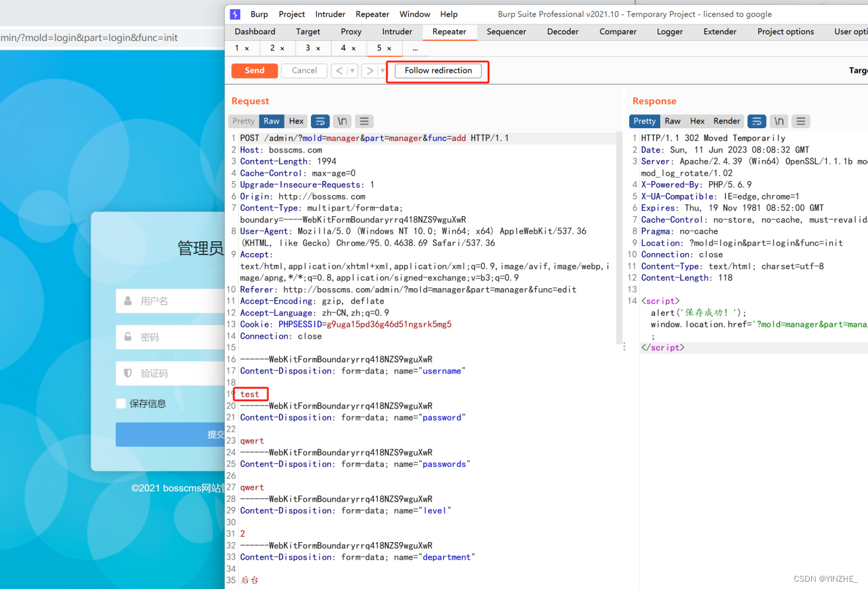The height and width of the screenshot is (589, 868).
Task: Click the Send button
Action: coord(255,71)
